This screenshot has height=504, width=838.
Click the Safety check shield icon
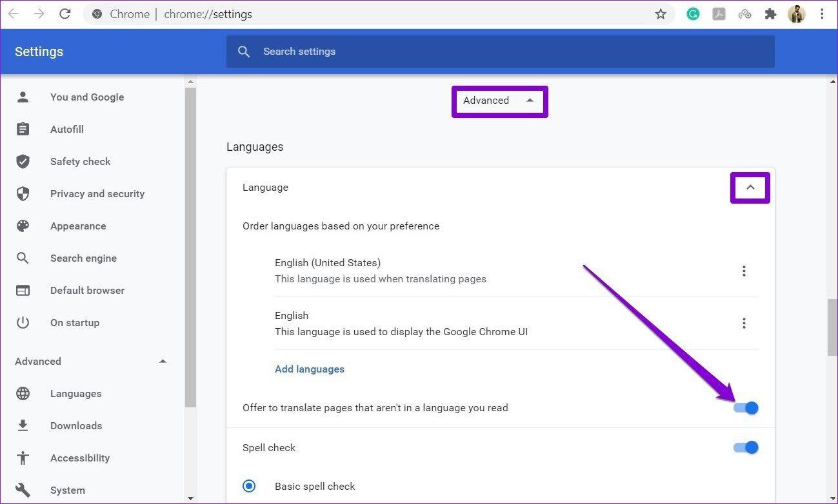pos(23,162)
